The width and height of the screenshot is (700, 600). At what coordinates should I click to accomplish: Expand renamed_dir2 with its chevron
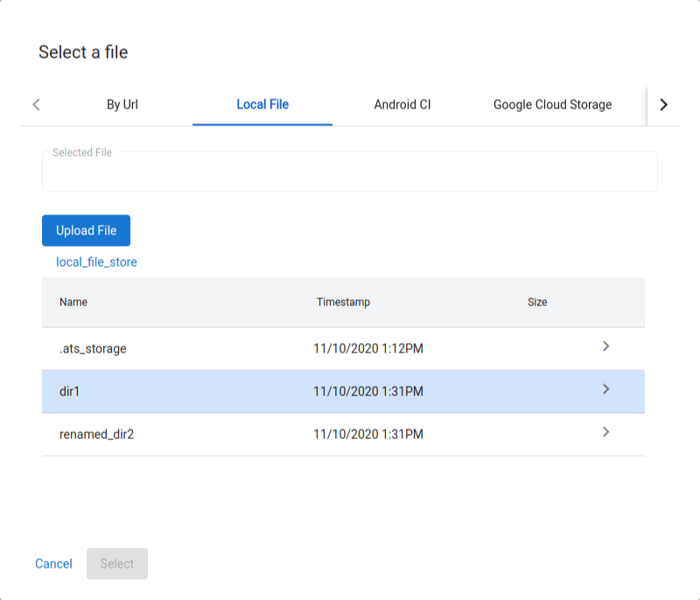pyautogui.click(x=605, y=432)
